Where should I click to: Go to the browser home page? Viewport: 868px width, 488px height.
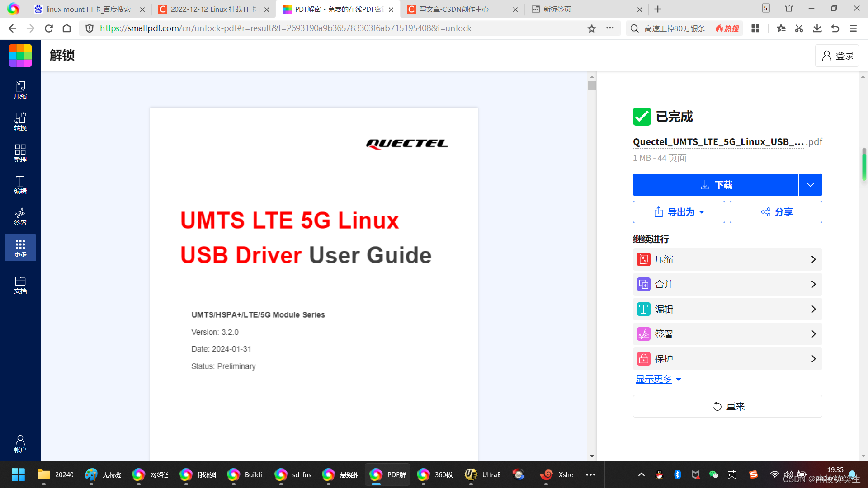click(x=67, y=28)
